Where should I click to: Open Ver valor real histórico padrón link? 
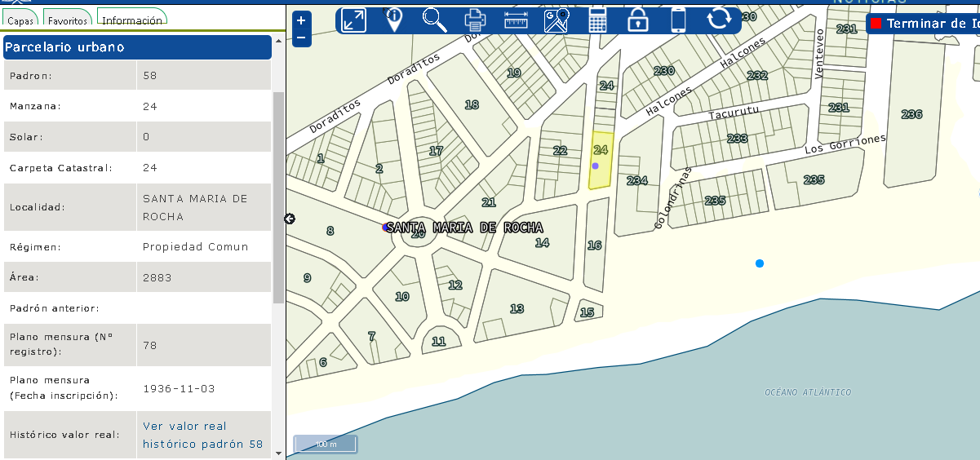pyautogui.click(x=202, y=435)
